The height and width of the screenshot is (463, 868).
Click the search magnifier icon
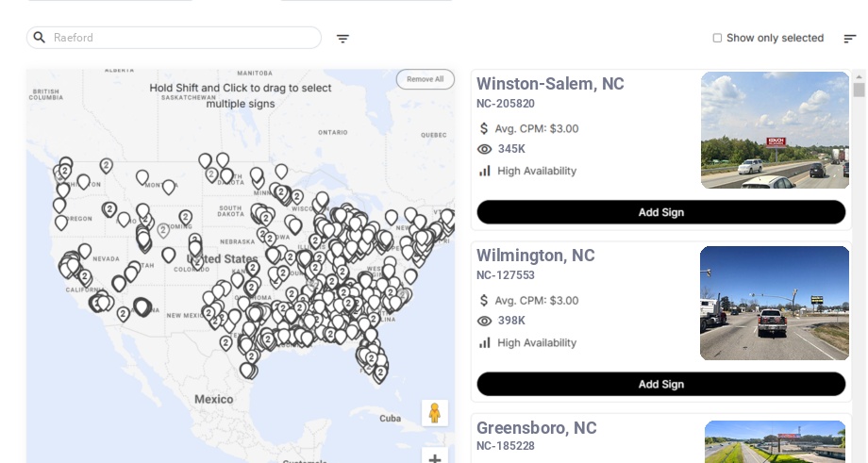(40, 38)
